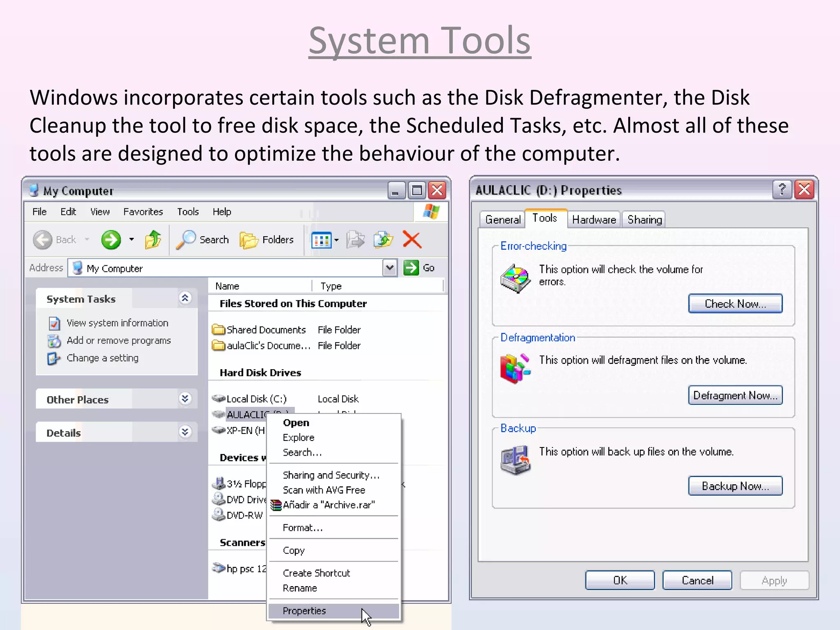
Task: Choose Explore in the context menu
Action: (x=334, y=438)
